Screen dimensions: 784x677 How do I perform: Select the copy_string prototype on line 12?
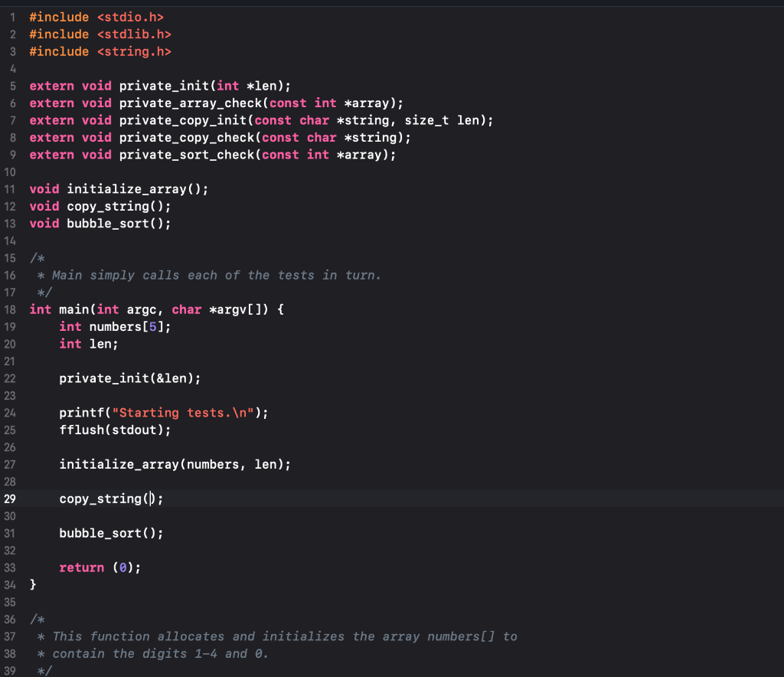(x=100, y=206)
